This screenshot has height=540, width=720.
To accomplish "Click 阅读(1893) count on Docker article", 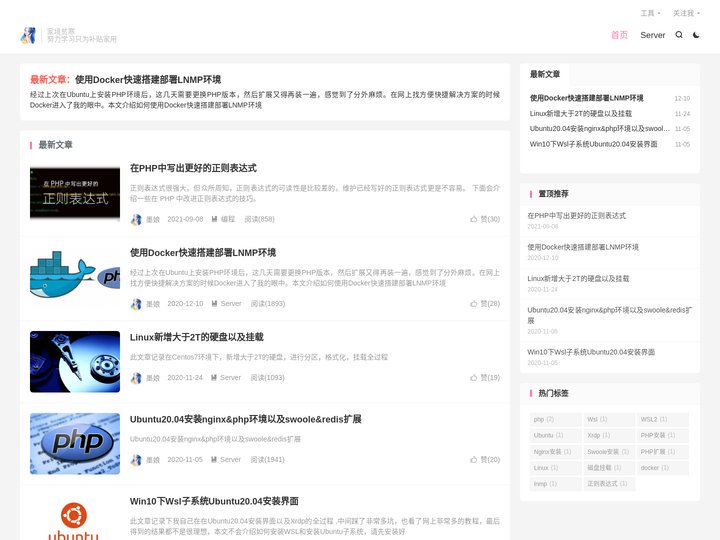I will pyautogui.click(x=268, y=304).
